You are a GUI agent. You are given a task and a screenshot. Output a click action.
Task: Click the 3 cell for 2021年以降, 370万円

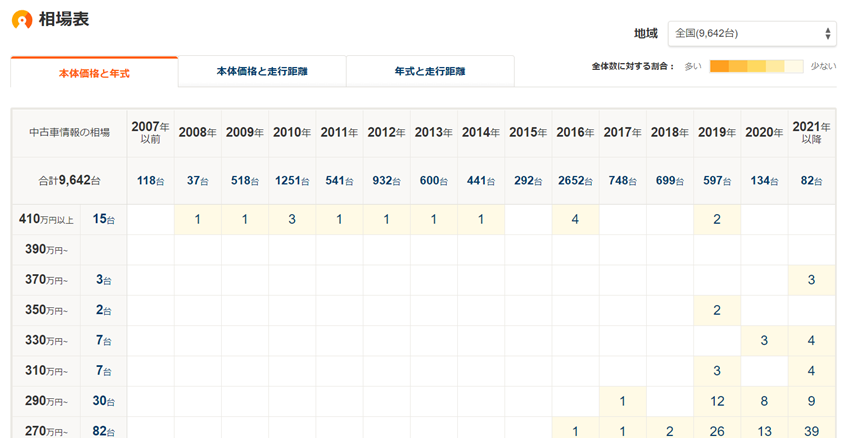coord(811,280)
